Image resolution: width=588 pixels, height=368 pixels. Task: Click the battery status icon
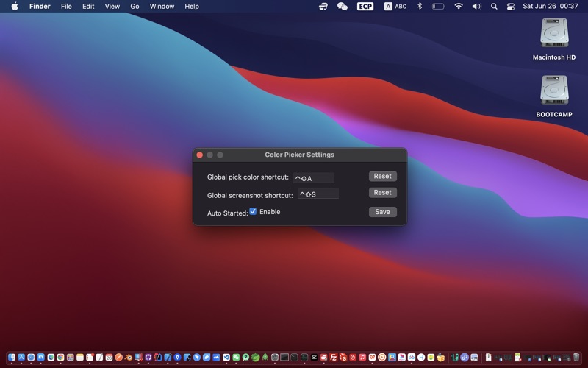click(438, 7)
